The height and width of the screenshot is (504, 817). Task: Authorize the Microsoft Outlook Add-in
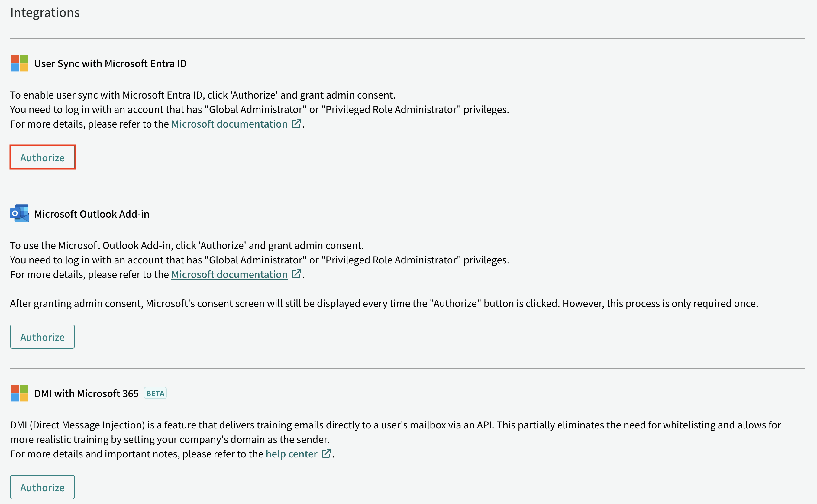(x=43, y=337)
